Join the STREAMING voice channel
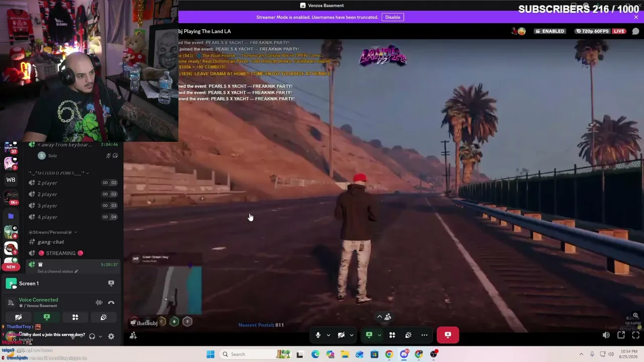 tap(73, 253)
